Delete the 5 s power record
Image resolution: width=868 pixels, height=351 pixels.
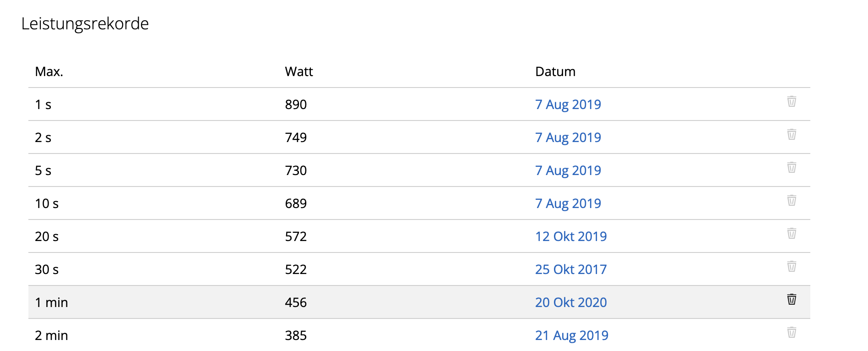(792, 167)
